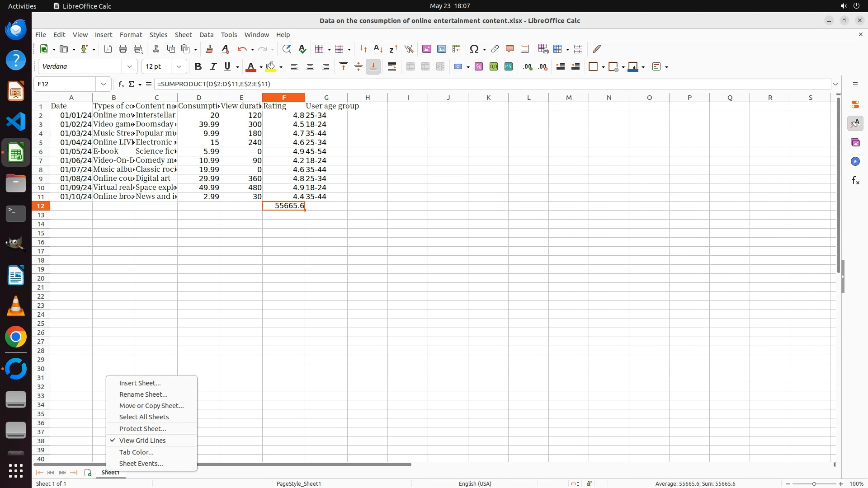
Task: Click the Insert Chart icon
Action: point(442,49)
